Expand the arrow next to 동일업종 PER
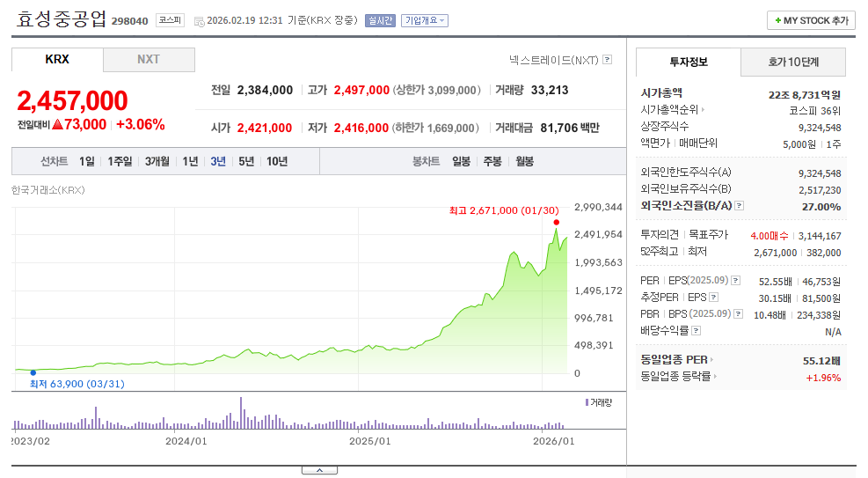The image size is (868, 478). click(x=711, y=360)
